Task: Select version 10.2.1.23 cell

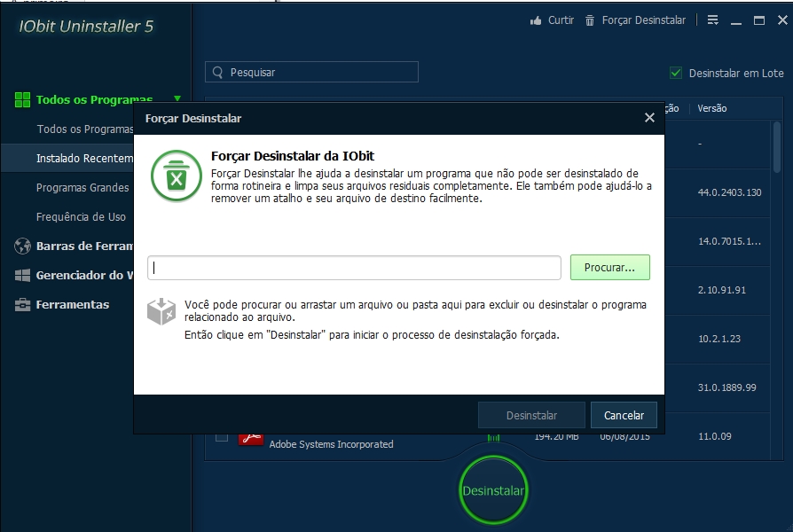Action: point(719,339)
